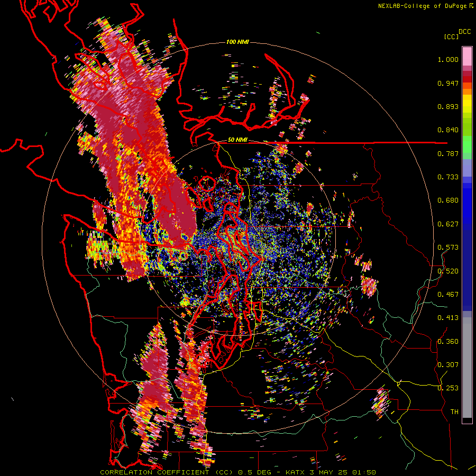Click the 0.467 color scale value

click(448, 295)
